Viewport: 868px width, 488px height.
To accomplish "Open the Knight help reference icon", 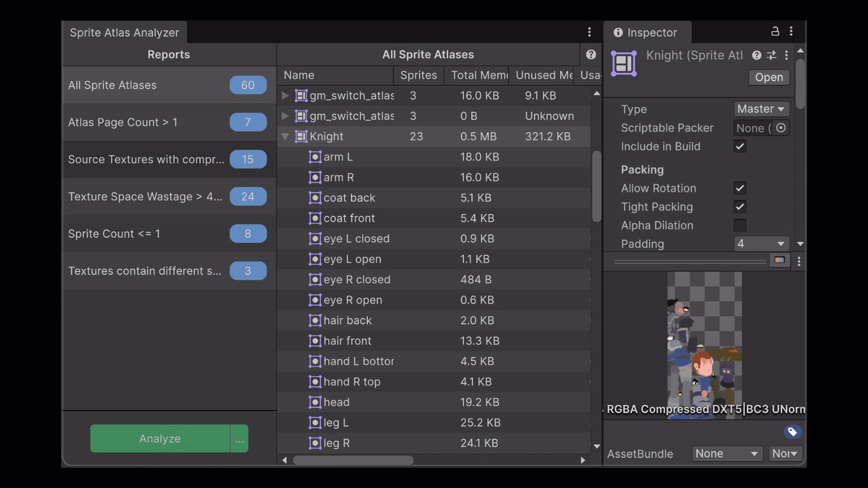I will coord(757,55).
